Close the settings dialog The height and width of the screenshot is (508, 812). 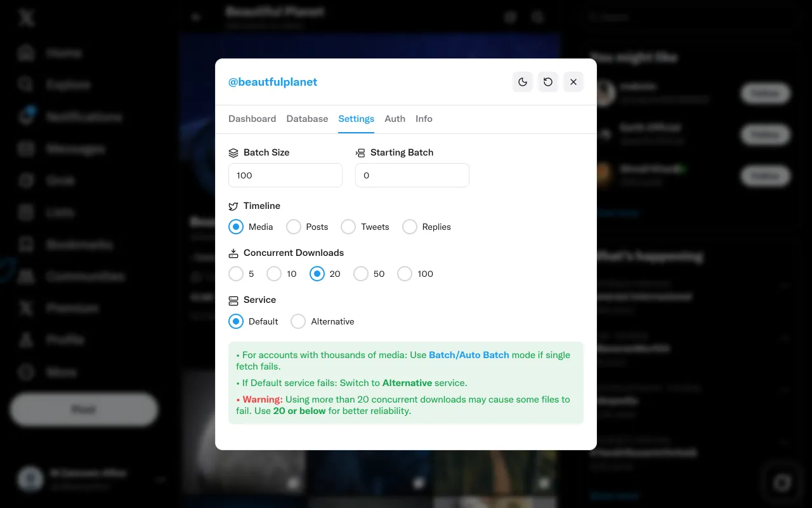tap(573, 82)
